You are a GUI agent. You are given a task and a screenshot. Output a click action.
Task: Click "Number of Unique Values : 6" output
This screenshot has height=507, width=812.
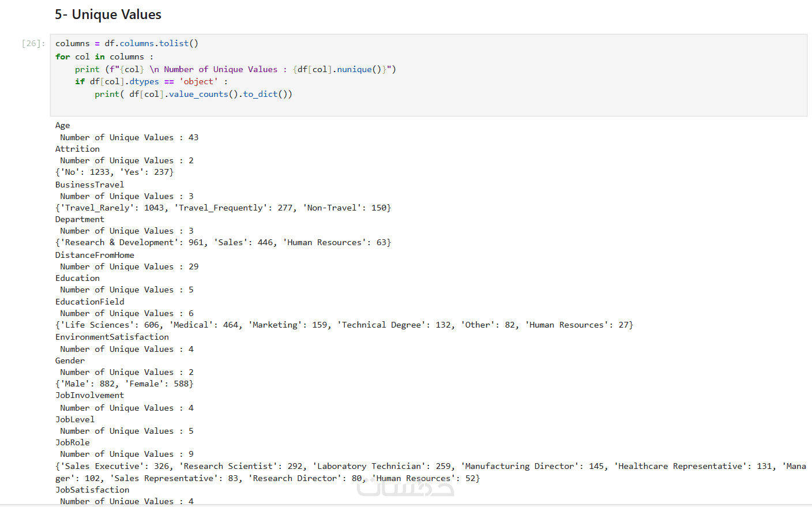click(x=127, y=313)
